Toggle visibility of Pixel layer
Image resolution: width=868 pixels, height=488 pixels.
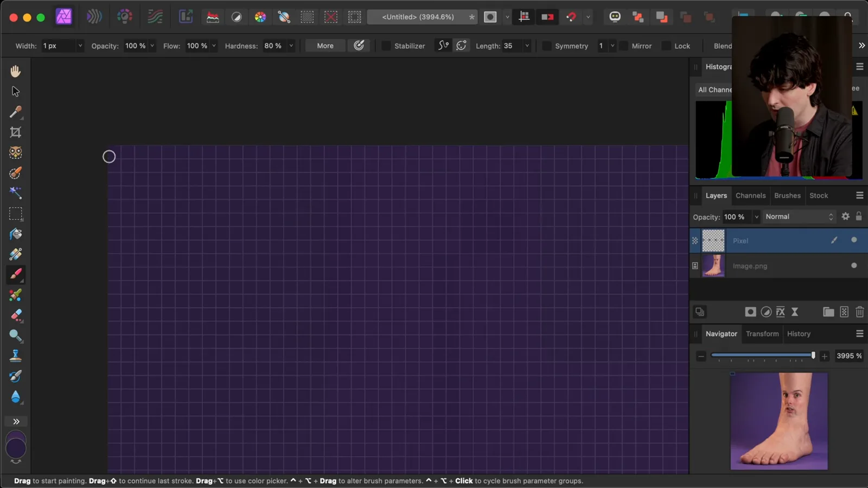854,240
